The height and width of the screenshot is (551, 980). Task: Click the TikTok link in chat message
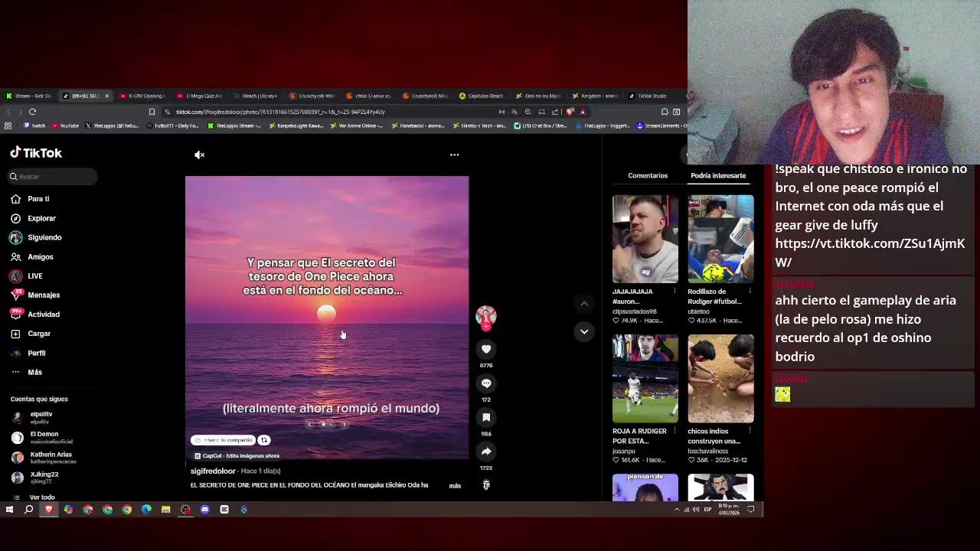pyautogui.click(x=870, y=253)
